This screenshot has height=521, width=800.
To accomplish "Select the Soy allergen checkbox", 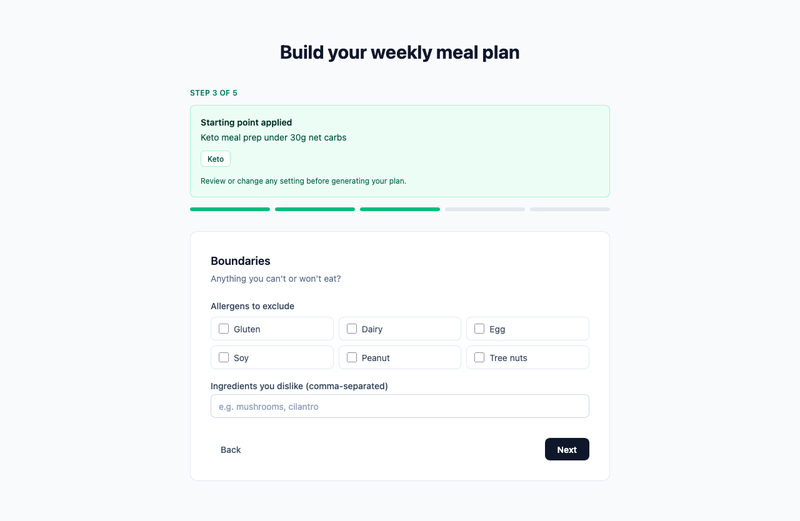I will [x=223, y=357].
